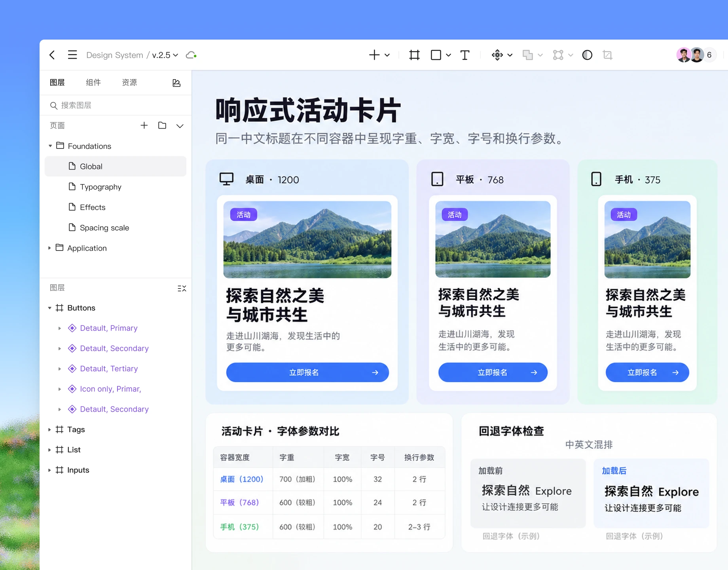Expand the Application folder triangle
The height and width of the screenshot is (570, 728).
[x=49, y=248]
